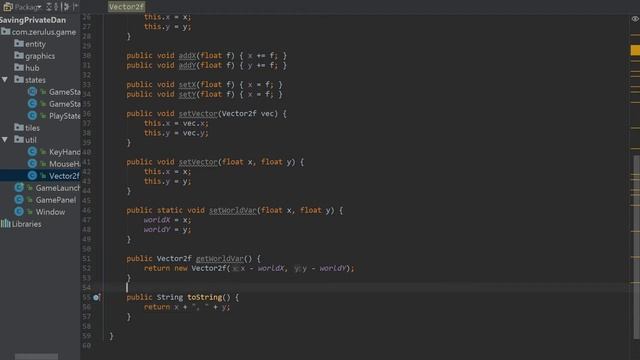
Task: Open the Window class file
Action: point(50,212)
